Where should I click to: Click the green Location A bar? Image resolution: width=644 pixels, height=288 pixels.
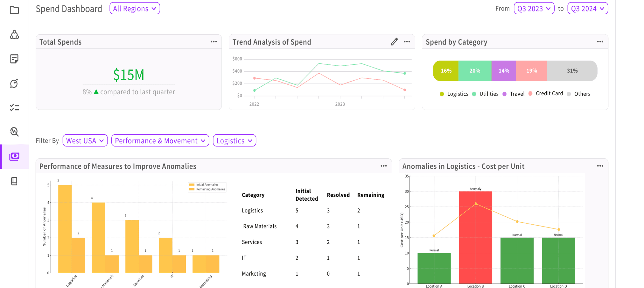click(x=434, y=268)
